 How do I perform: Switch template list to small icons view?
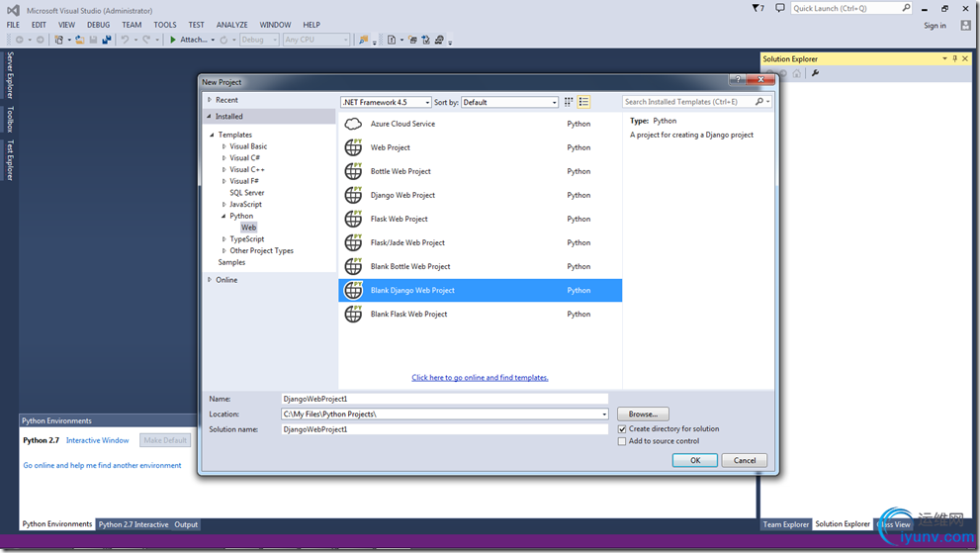(x=569, y=102)
